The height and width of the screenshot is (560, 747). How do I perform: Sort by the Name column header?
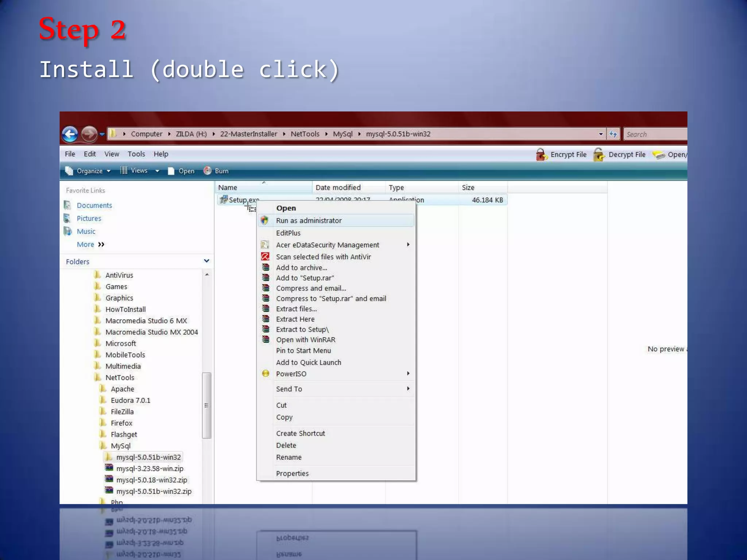[x=263, y=187]
